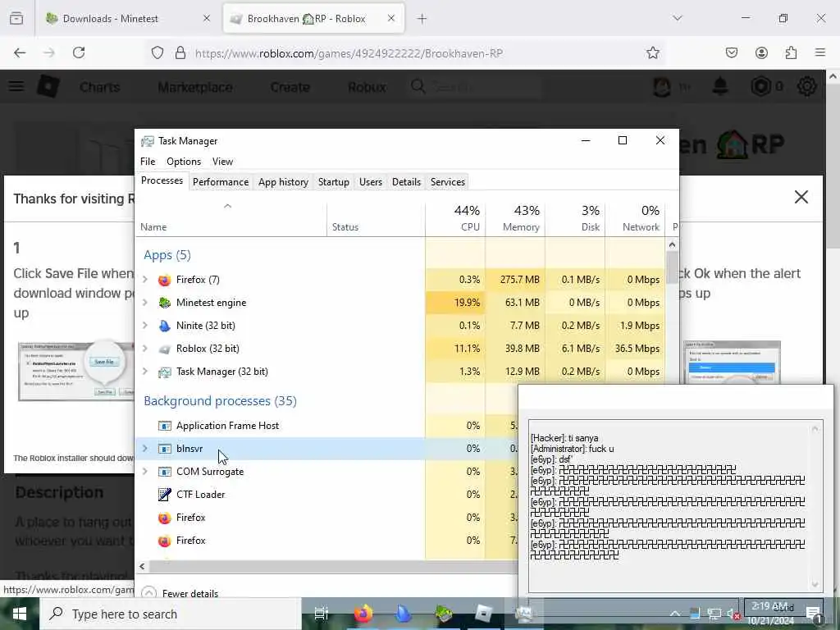Switch to Roblox from taskbar
This screenshot has height=630, width=840.
click(x=484, y=614)
